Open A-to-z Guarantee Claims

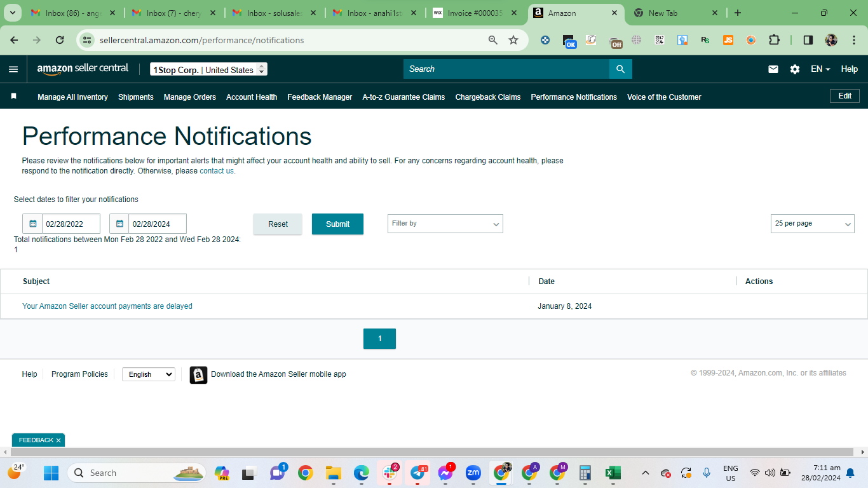coord(403,97)
